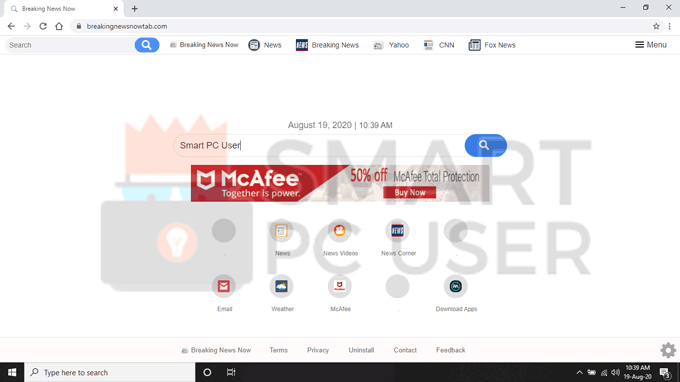This screenshot has height=382, width=680.
Task: Click the taskbar clock and date
Action: click(638, 372)
